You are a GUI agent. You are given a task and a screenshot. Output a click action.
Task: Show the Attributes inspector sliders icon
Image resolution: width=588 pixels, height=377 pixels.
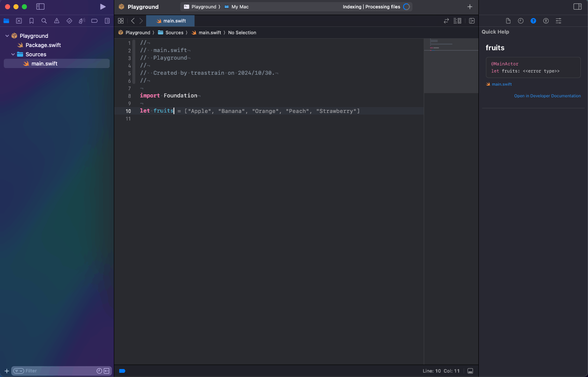pos(559,21)
